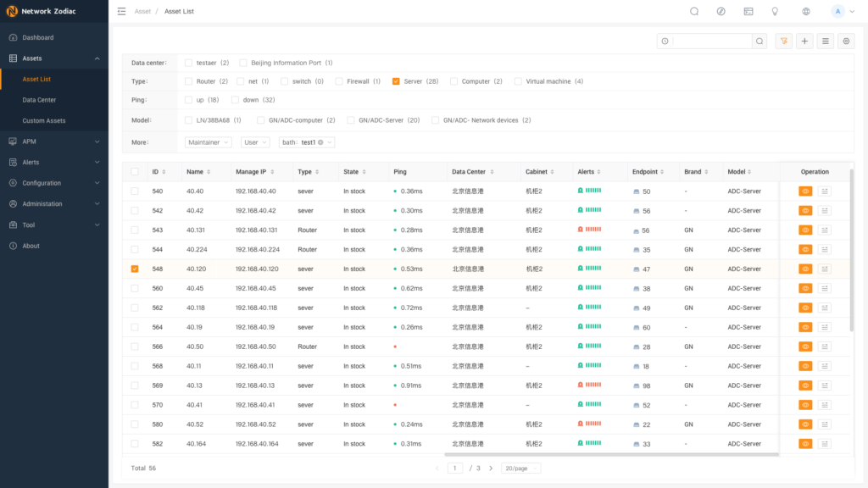Expand the Configuration sidebar section
The width and height of the screenshot is (868, 488).
click(x=53, y=183)
